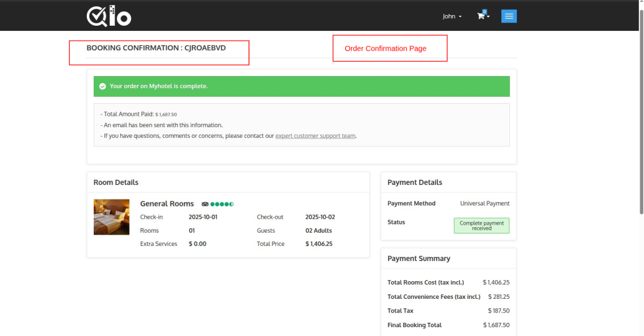
Task: Click the green rating circles beside General Rooms
Action: click(x=222, y=204)
